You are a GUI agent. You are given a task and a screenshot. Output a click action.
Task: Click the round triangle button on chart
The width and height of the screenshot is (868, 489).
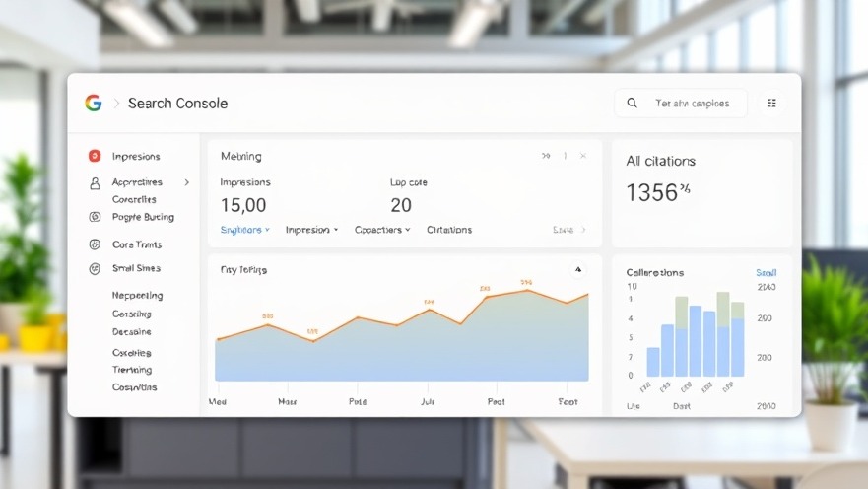(578, 270)
